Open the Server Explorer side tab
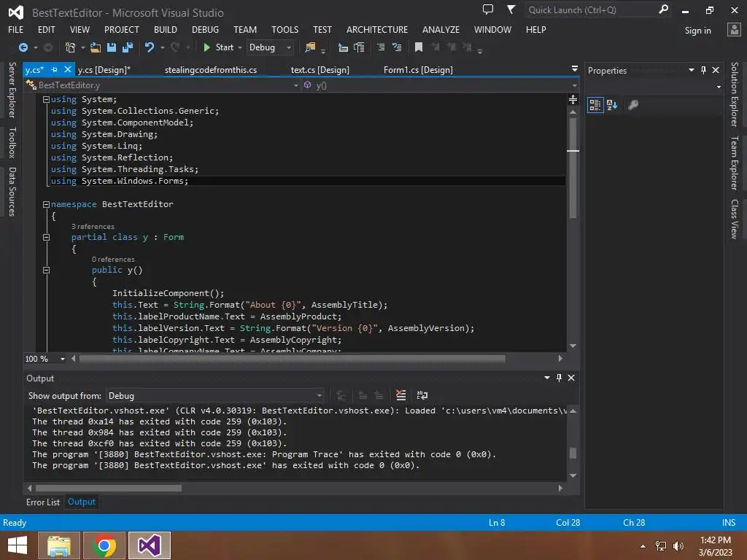This screenshot has height=560, width=747. pos(12,90)
